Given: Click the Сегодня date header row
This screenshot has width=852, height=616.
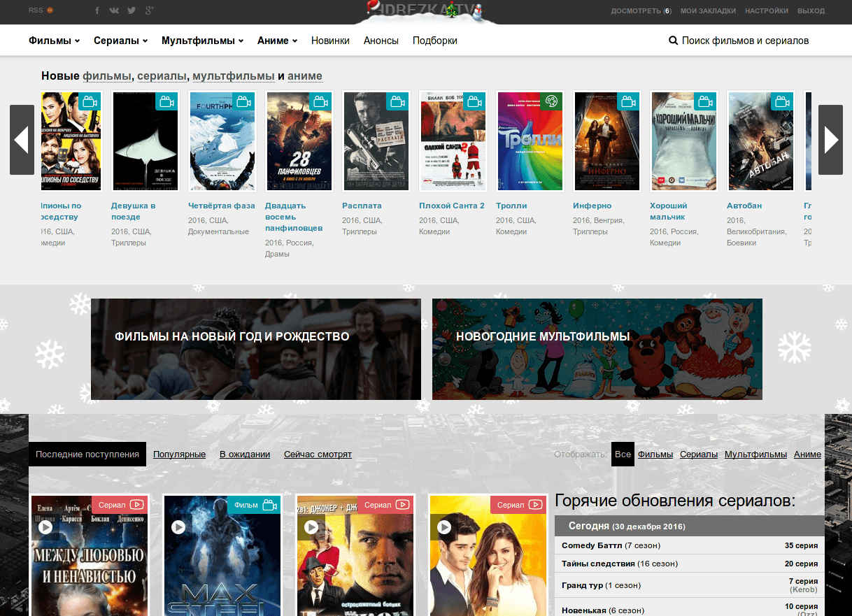Looking at the screenshot, I should click(690, 526).
